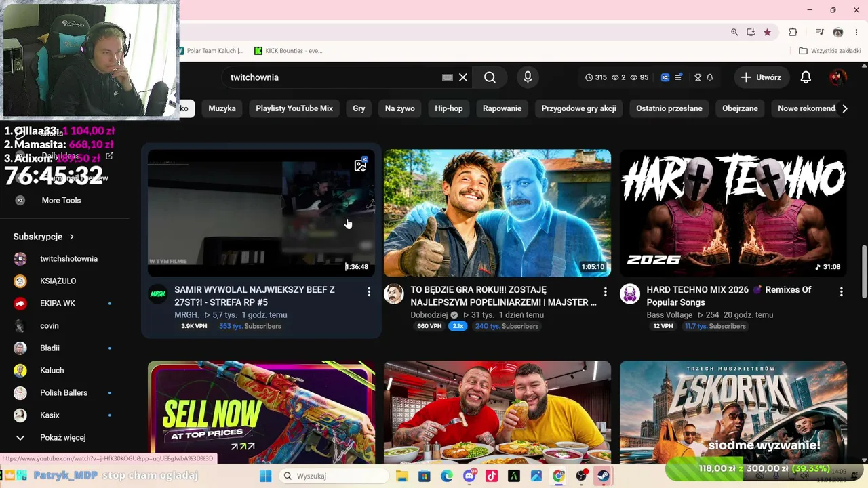Open the Chrome profile avatar
Screen dimensions: 868x488
tap(838, 32)
